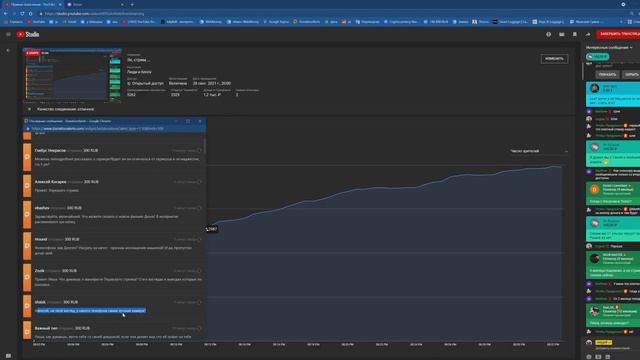Click the browser back arrow
The height and width of the screenshot is (360, 640).
pos(5,13)
